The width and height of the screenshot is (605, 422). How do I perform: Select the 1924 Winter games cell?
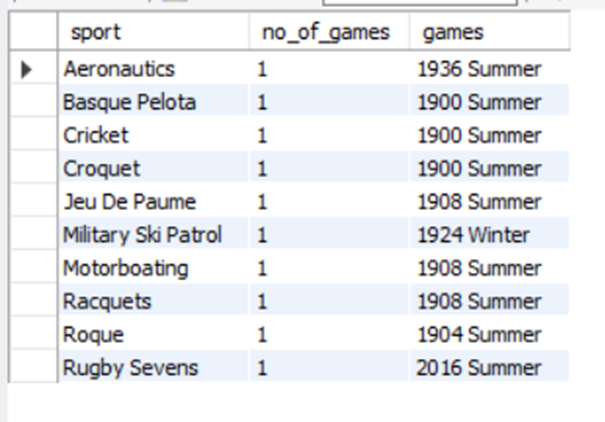point(489,235)
